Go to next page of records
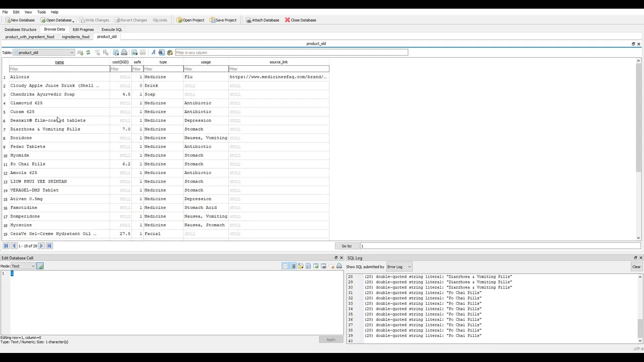This screenshot has width=644, height=362. click(41, 246)
